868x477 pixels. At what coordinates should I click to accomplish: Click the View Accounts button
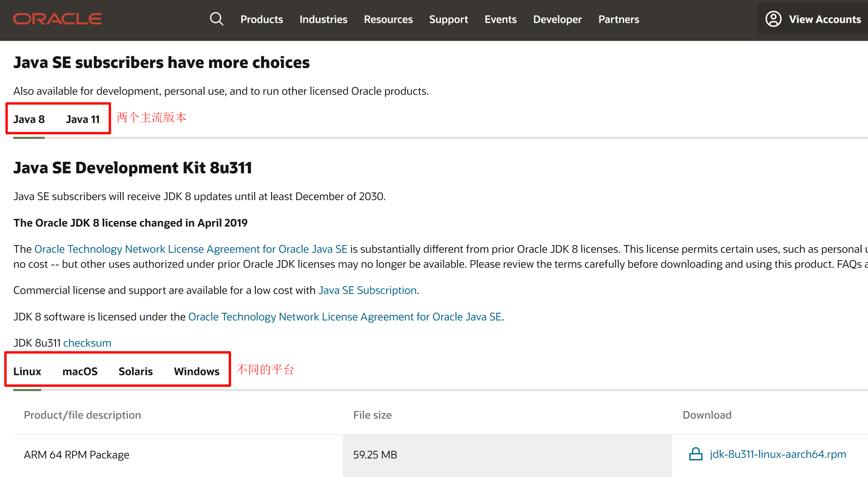(x=813, y=19)
